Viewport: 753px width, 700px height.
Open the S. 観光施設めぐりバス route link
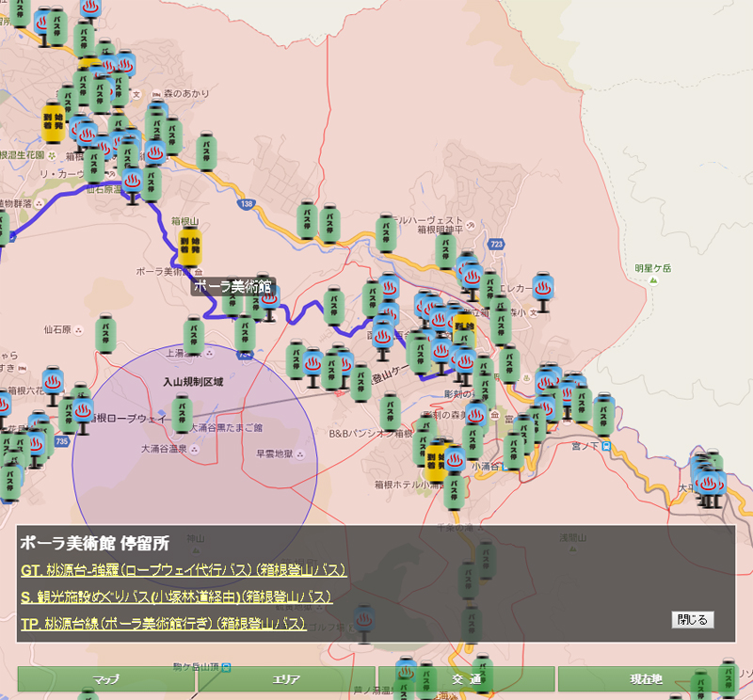(x=177, y=597)
